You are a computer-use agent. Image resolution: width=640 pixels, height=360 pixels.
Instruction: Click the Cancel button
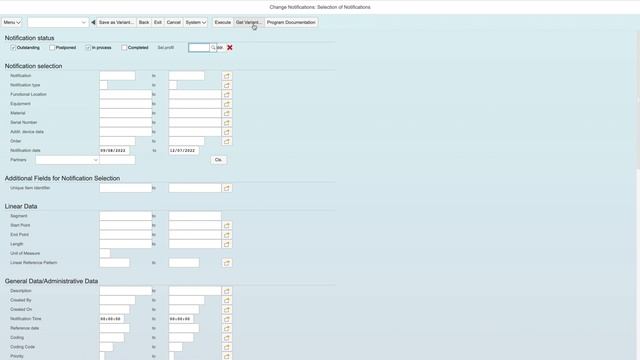pyautogui.click(x=173, y=22)
